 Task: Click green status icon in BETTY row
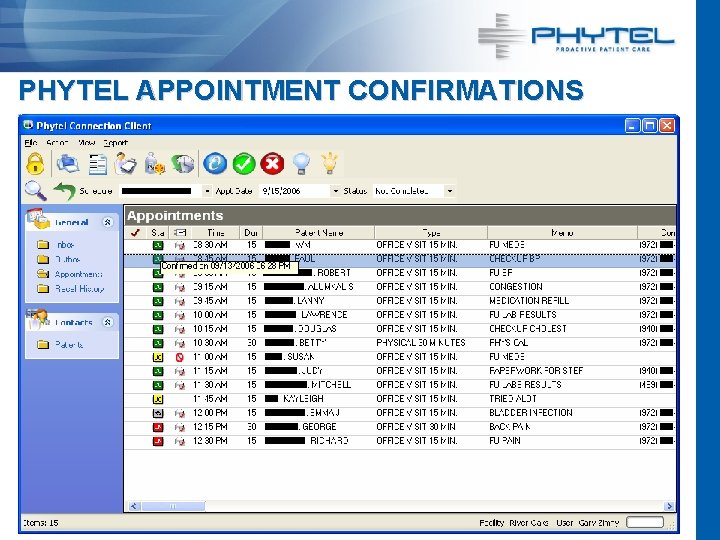pos(158,343)
